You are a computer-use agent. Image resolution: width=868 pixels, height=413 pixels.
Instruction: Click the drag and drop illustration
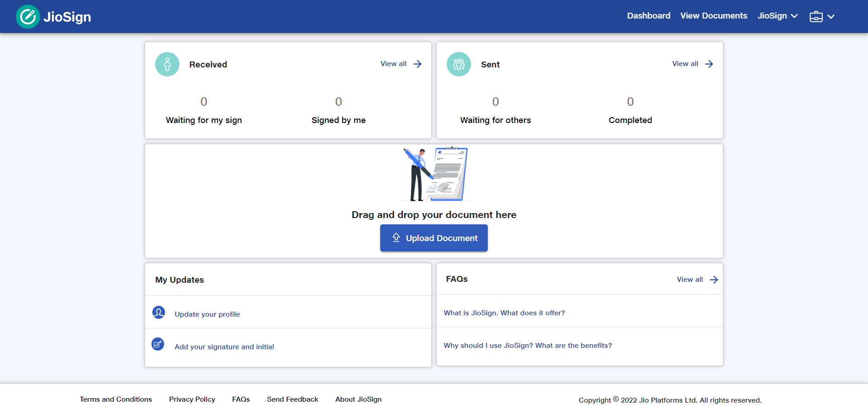434,174
